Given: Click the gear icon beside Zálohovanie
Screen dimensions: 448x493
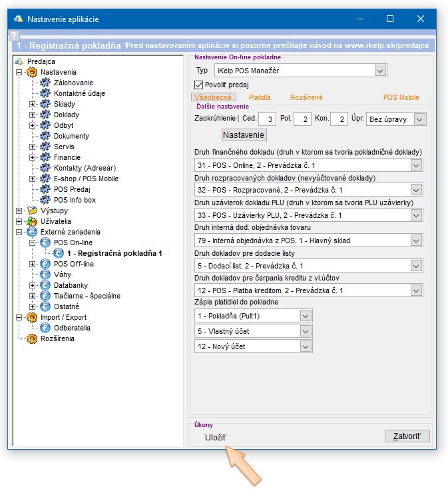Looking at the screenshot, I should [x=45, y=83].
